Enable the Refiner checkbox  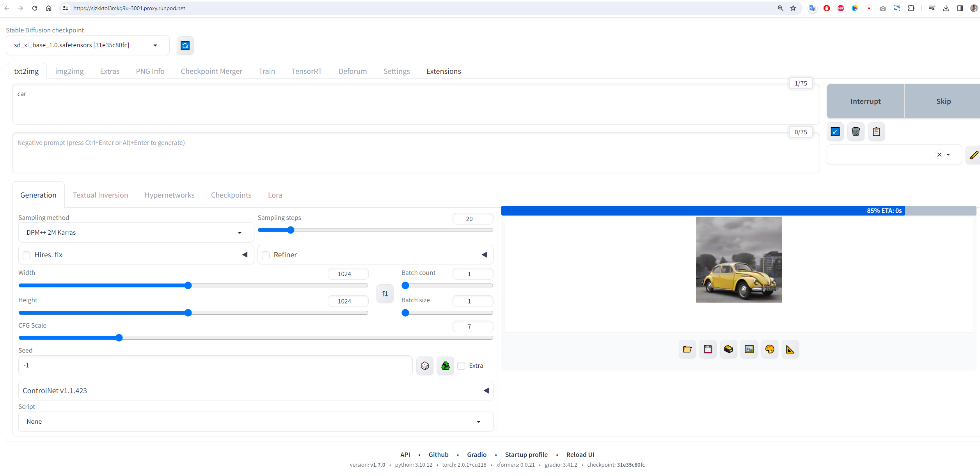(266, 255)
